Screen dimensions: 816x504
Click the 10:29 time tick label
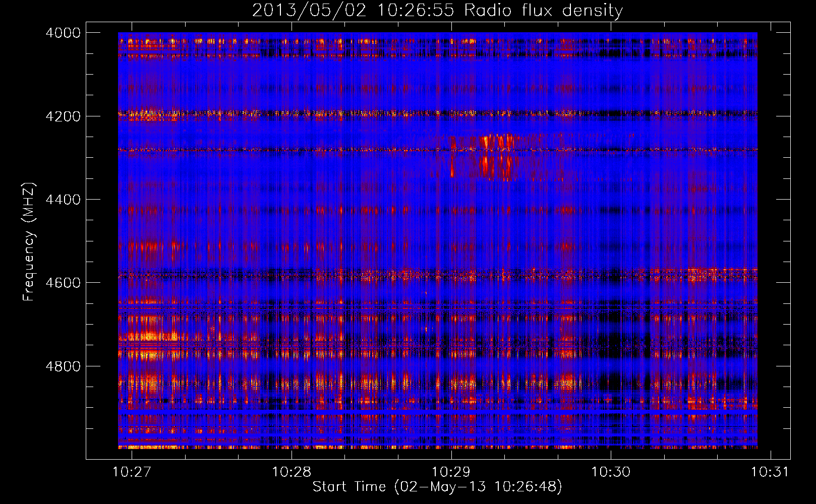tap(451, 472)
